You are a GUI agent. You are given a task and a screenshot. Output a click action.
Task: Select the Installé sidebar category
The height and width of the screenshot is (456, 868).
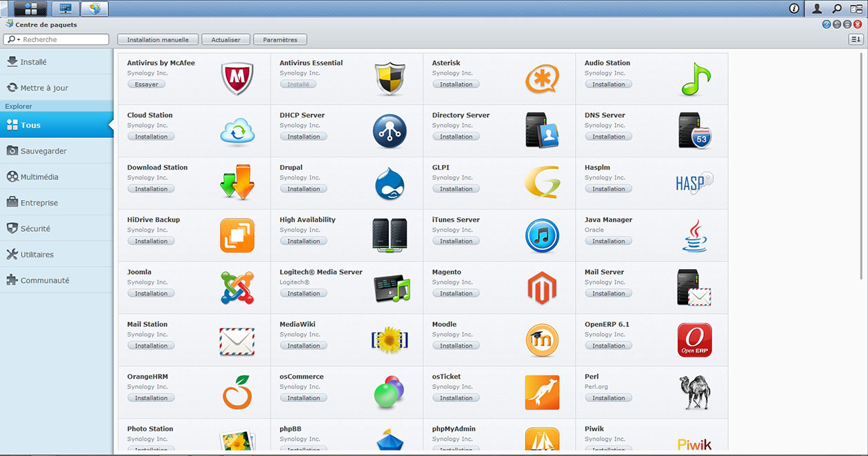57,61
